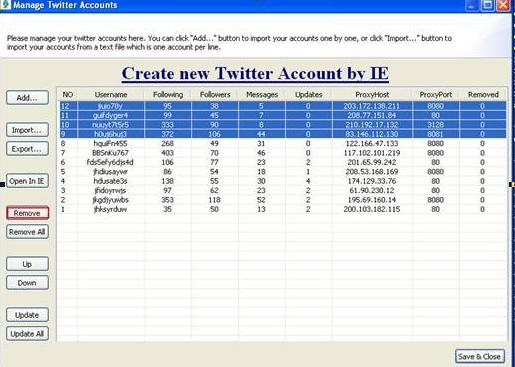Click proxy host 203.172.138.211
This screenshot has height=367, width=515.
click(x=372, y=106)
